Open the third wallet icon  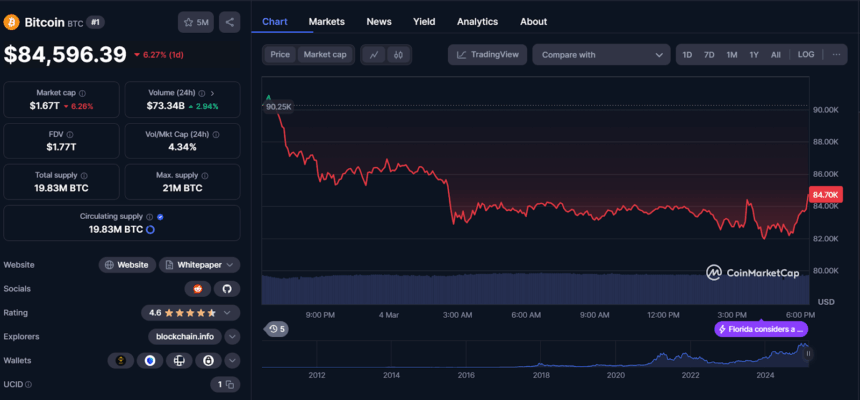tap(179, 360)
